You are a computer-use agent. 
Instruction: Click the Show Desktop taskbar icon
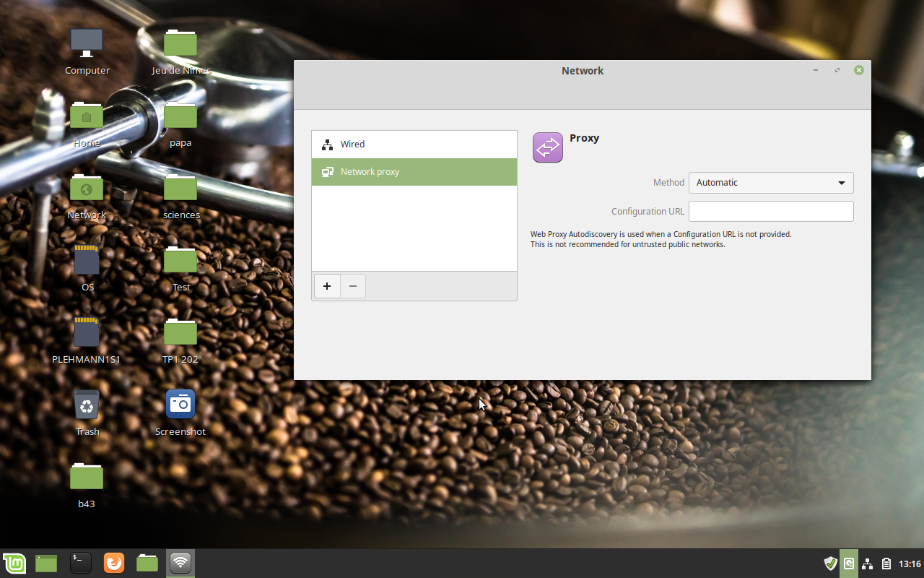pos(46,563)
